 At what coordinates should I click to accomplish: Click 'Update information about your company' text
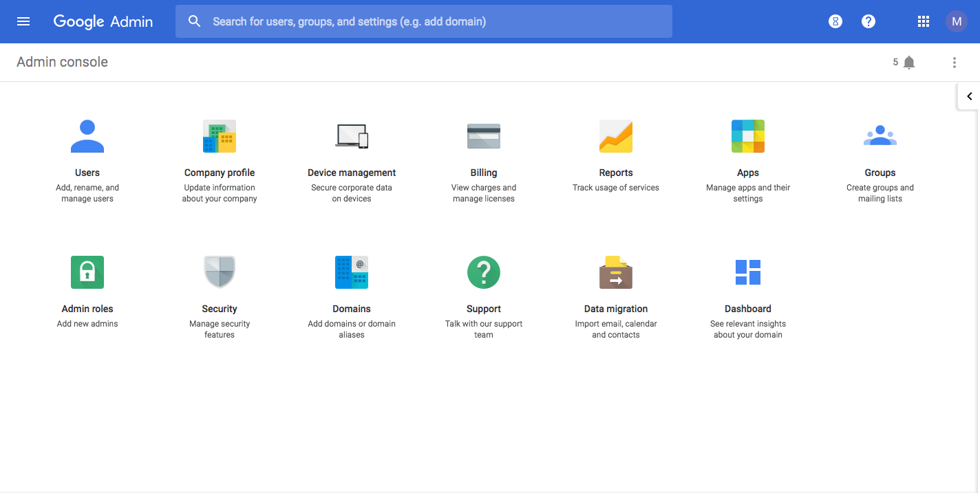[220, 193]
